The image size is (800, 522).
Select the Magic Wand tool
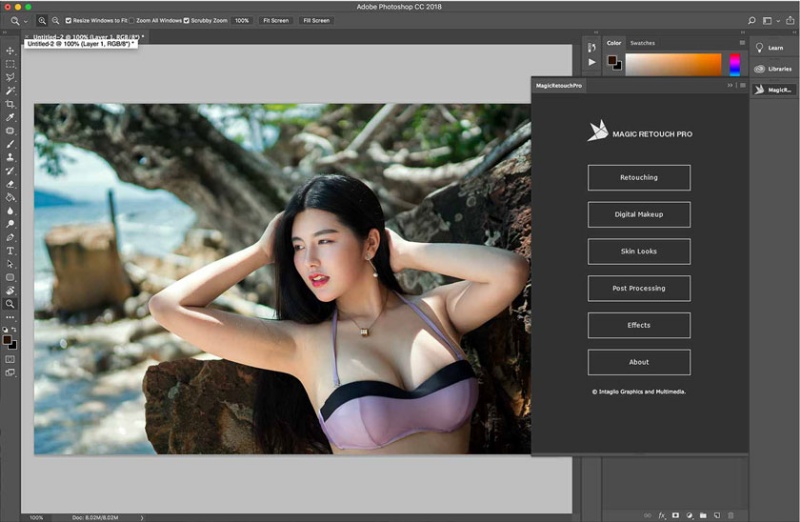click(10, 91)
